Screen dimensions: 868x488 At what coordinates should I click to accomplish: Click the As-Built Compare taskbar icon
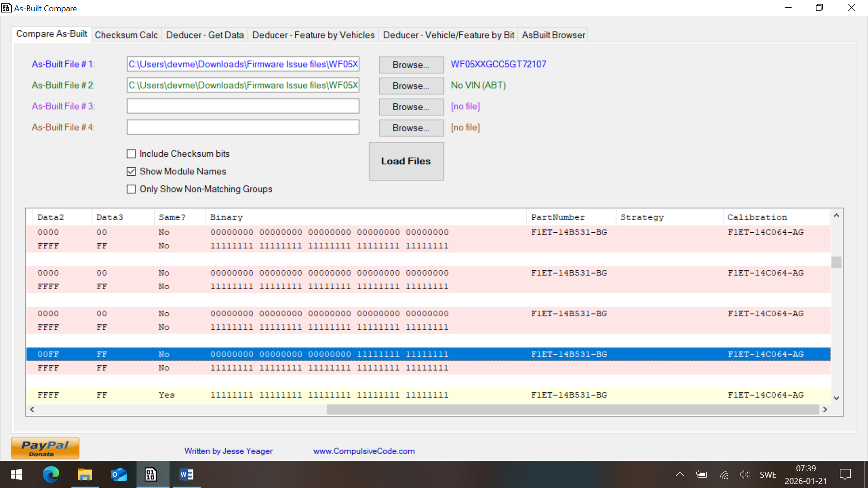[x=151, y=474]
